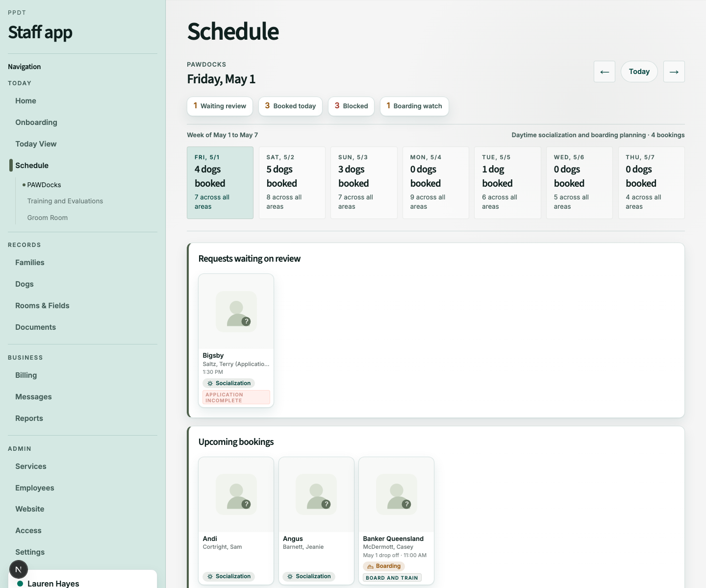Filter by Booked today chip
The image size is (706, 588).
click(x=290, y=106)
